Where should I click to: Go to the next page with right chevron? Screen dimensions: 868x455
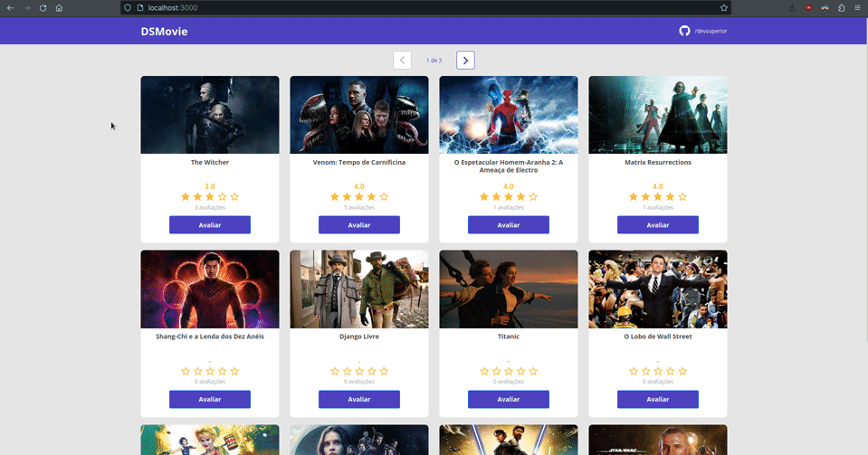tap(465, 61)
